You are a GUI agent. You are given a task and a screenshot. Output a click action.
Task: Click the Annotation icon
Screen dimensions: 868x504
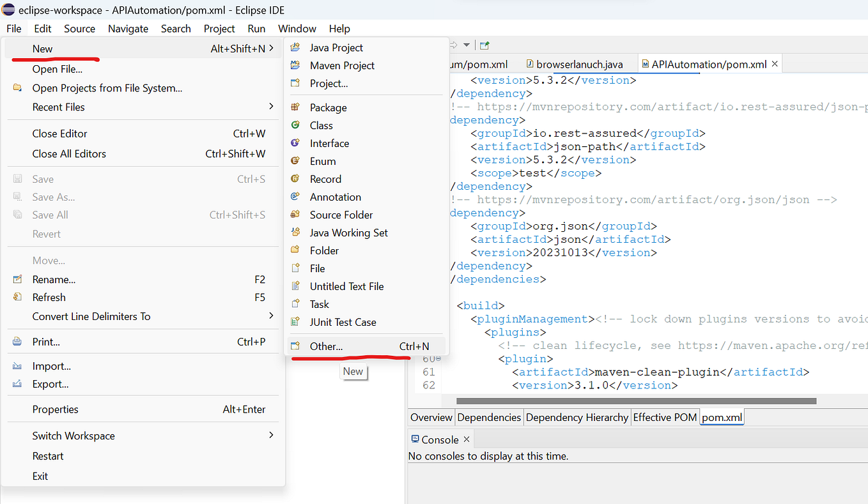pyautogui.click(x=295, y=197)
